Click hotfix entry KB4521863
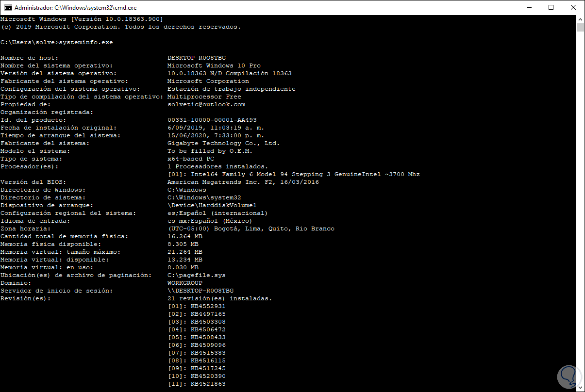 [x=197, y=384]
